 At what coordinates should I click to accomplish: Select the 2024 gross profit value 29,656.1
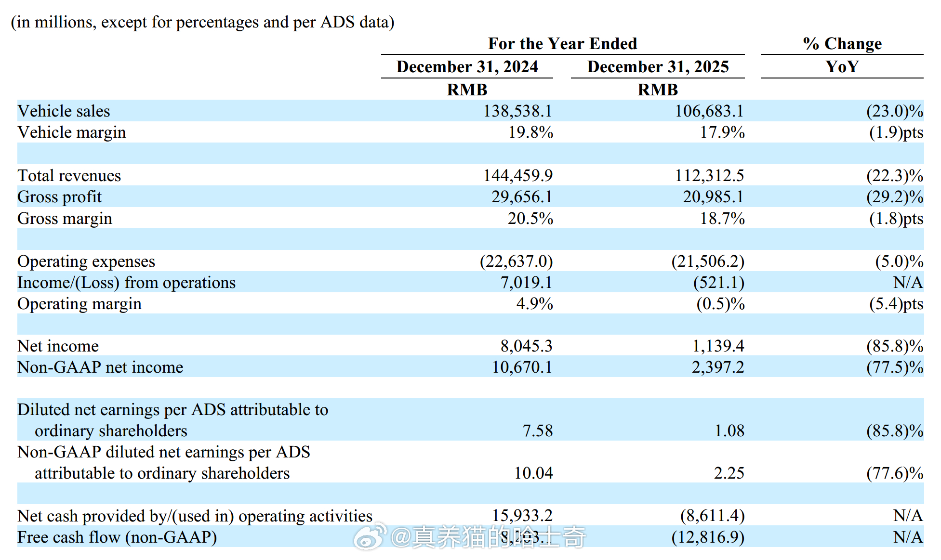[521, 197]
